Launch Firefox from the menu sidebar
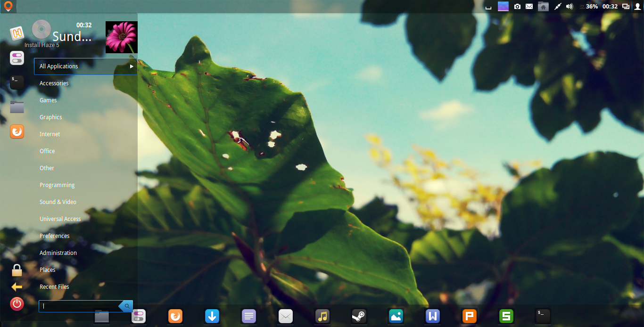Screen dimensions: 644x327 tap(17, 131)
